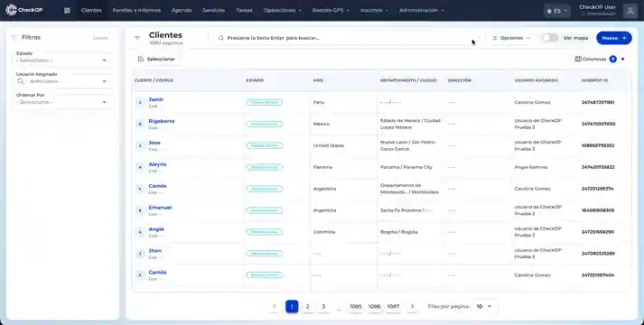Change Filas por página dropdown
The width and height of the screenshot is (644, 325).
485,307
